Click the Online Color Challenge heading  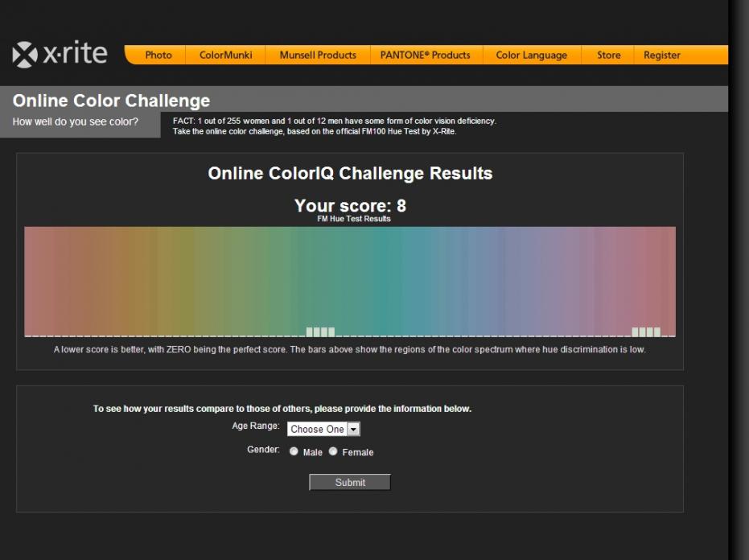(111, 101)
